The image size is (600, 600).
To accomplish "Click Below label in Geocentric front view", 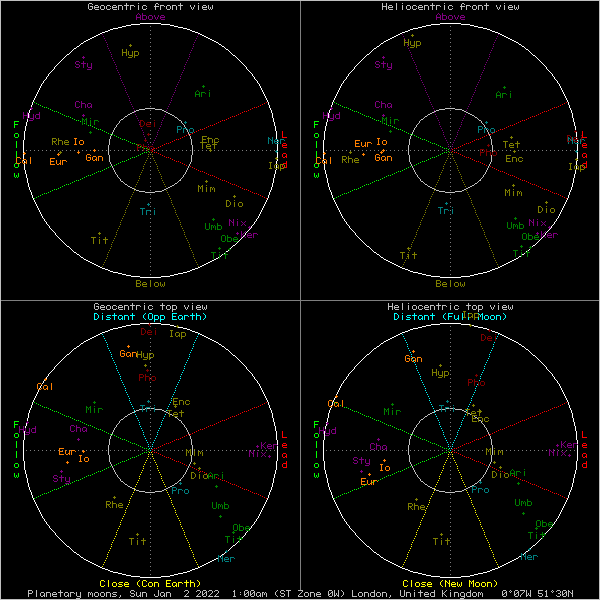I will tap(150, 283).
